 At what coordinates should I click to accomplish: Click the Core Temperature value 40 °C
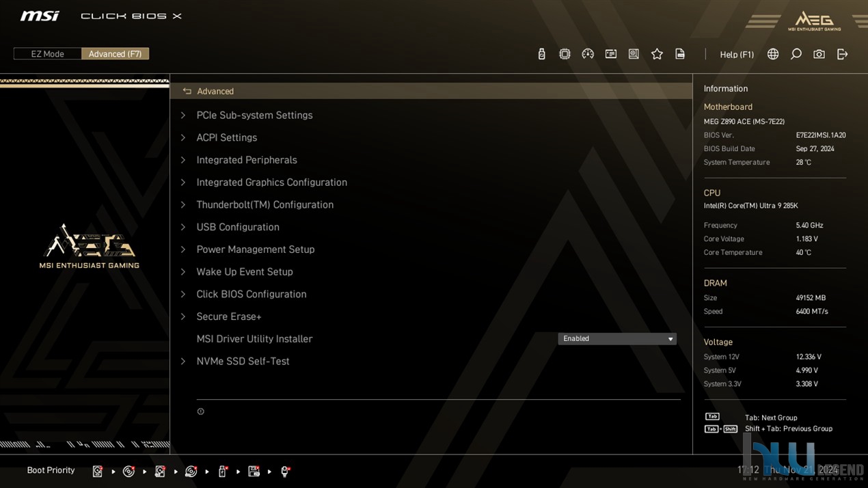click(803, 253)
